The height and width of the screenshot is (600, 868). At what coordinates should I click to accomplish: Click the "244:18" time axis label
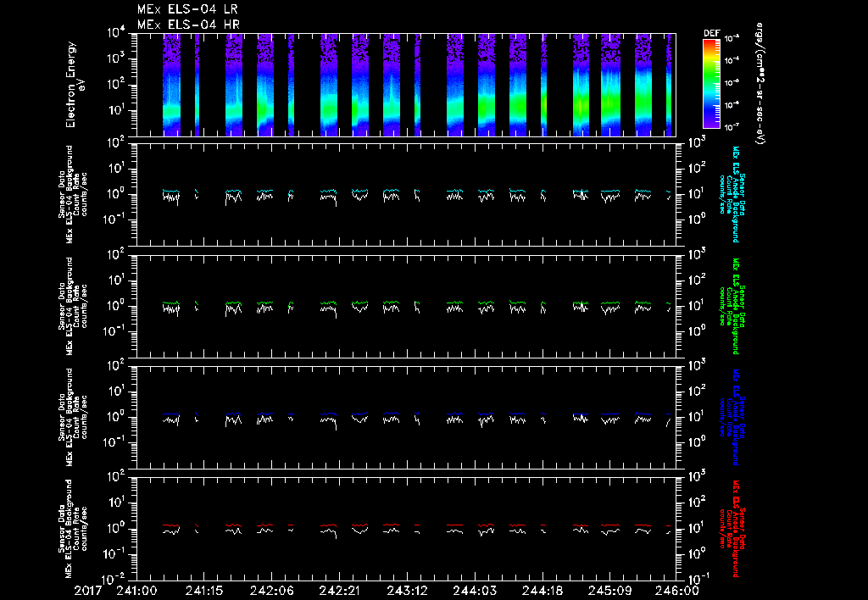(x=542, y=591)
